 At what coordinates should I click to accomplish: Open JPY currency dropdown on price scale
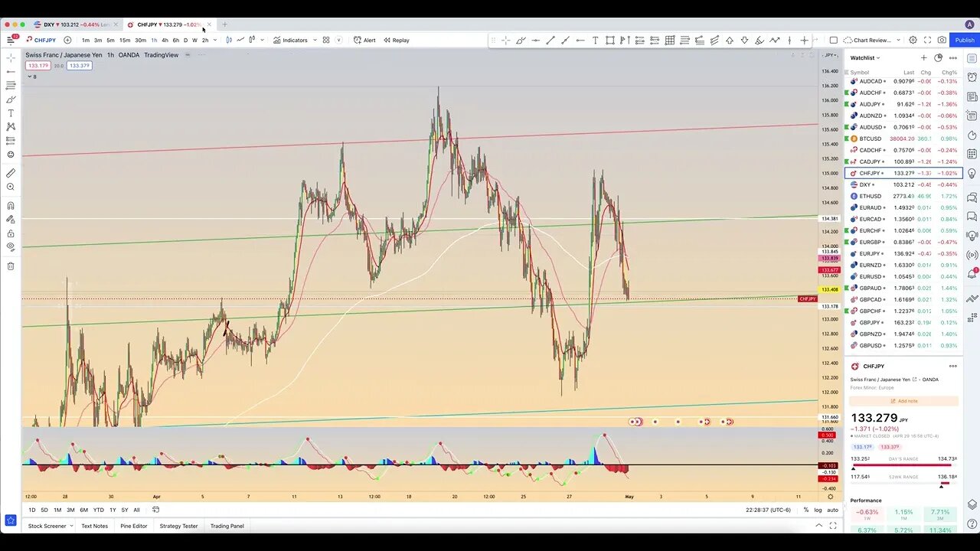click(829, 55)
